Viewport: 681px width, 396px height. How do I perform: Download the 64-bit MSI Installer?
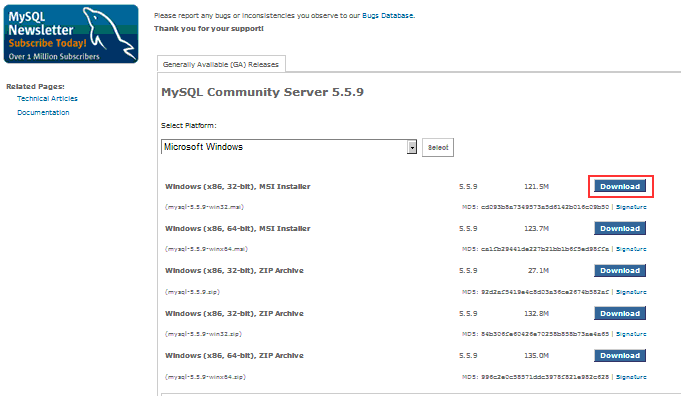point(620,228)
